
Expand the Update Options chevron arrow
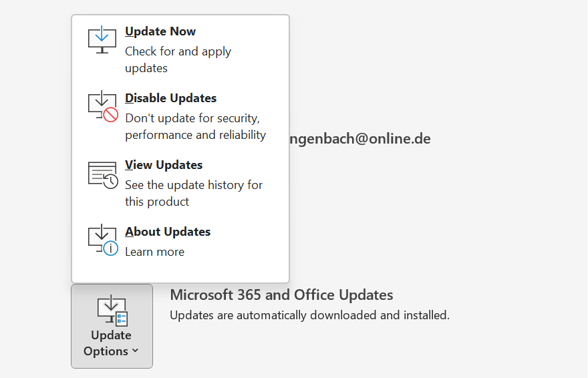pos(136,351)
